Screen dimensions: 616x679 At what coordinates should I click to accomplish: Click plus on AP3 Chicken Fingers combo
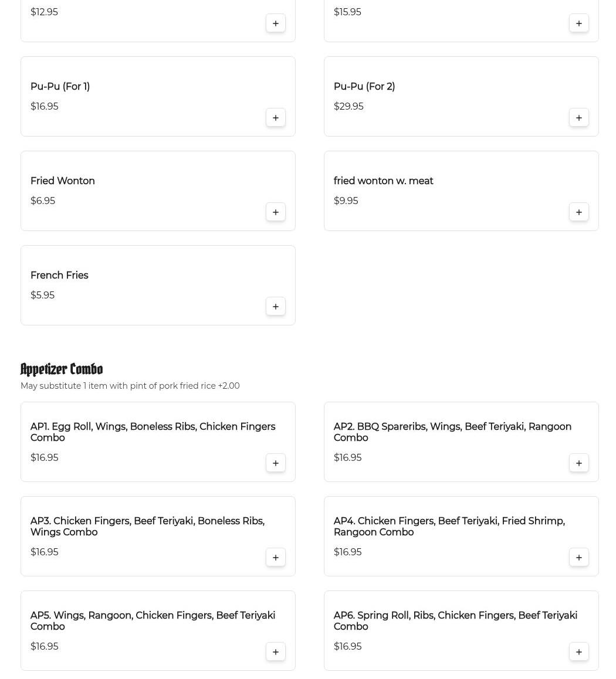pyautogui.click(x=276, y=557)
